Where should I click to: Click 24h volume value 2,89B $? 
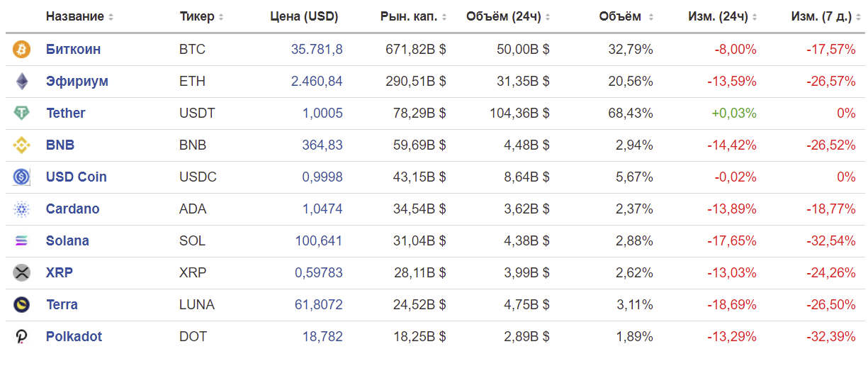[x=526, y=337]
